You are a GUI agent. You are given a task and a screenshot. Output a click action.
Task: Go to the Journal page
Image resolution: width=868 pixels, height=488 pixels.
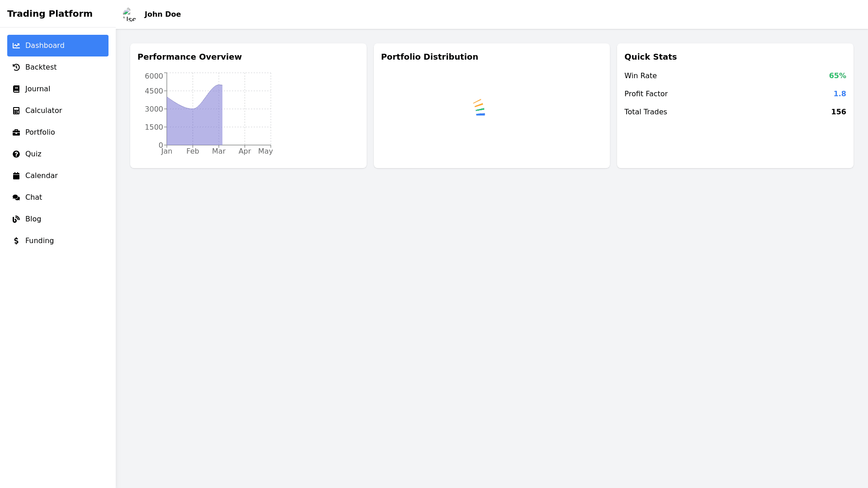38,89
